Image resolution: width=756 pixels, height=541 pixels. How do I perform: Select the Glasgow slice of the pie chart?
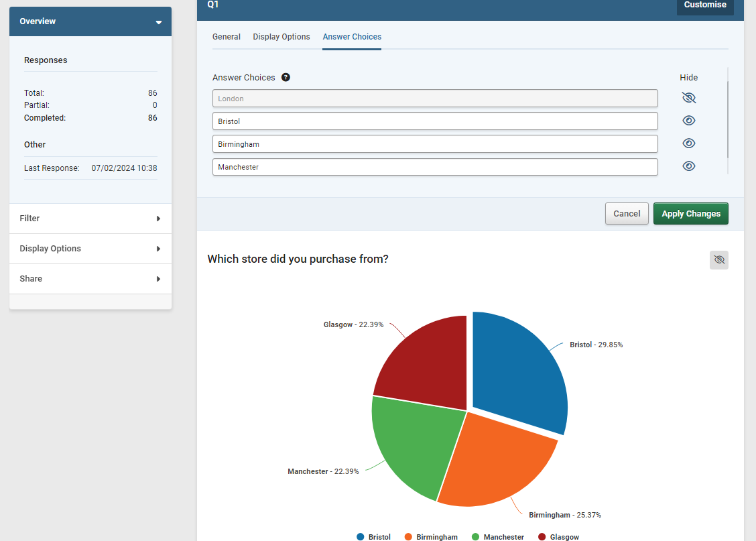coord(429,355)
